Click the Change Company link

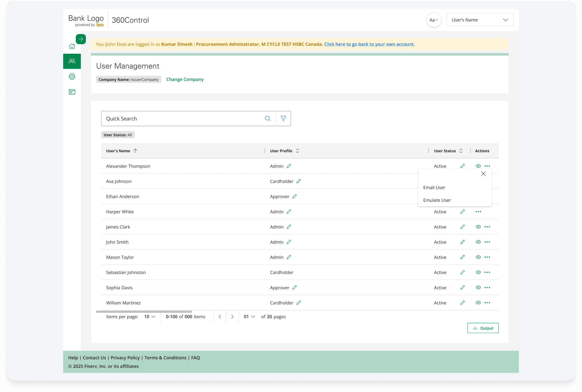point(185,79)
